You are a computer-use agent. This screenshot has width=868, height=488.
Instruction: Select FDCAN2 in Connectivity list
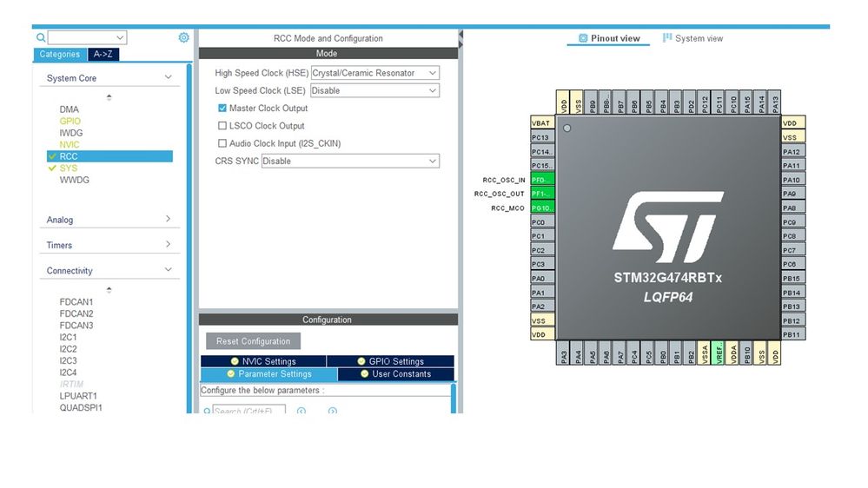click(x=76, y=313)
